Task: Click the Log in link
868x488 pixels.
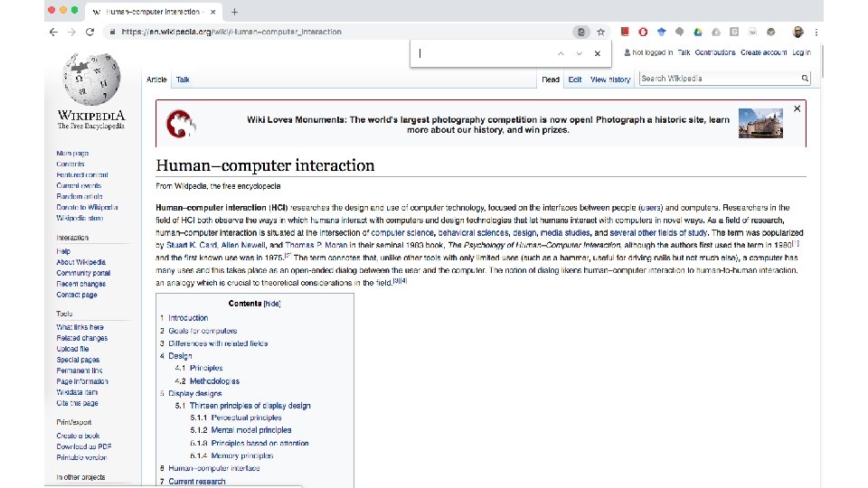Action: click(x=801, y=52)
